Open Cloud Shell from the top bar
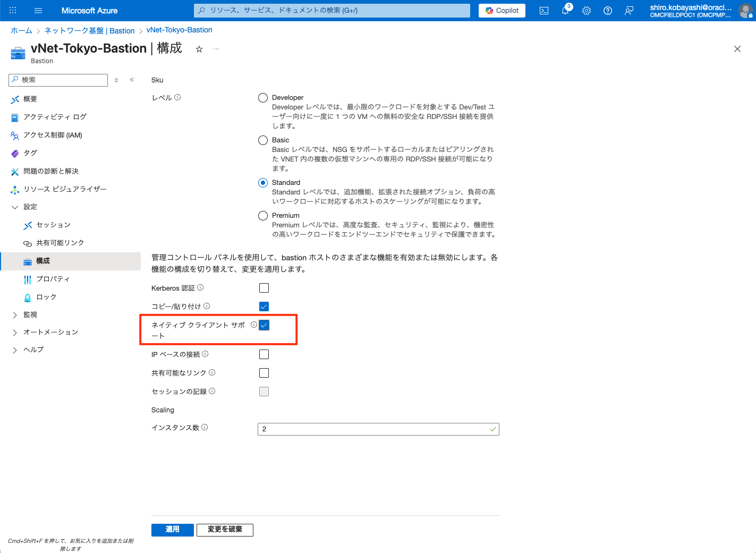 [x=543, y=10]
